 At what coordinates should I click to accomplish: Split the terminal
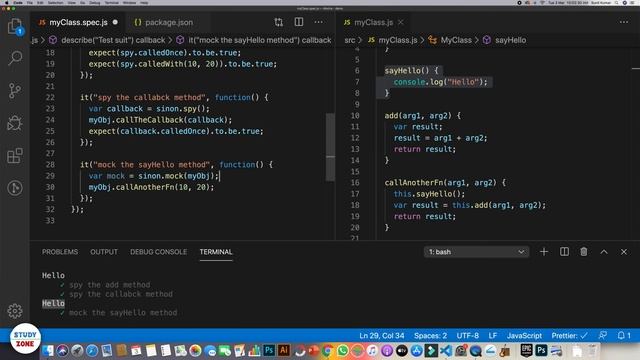[x=564, y=252]
